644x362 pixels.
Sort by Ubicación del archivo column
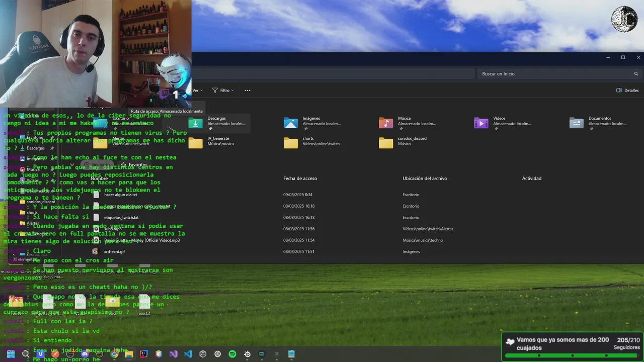425,178
